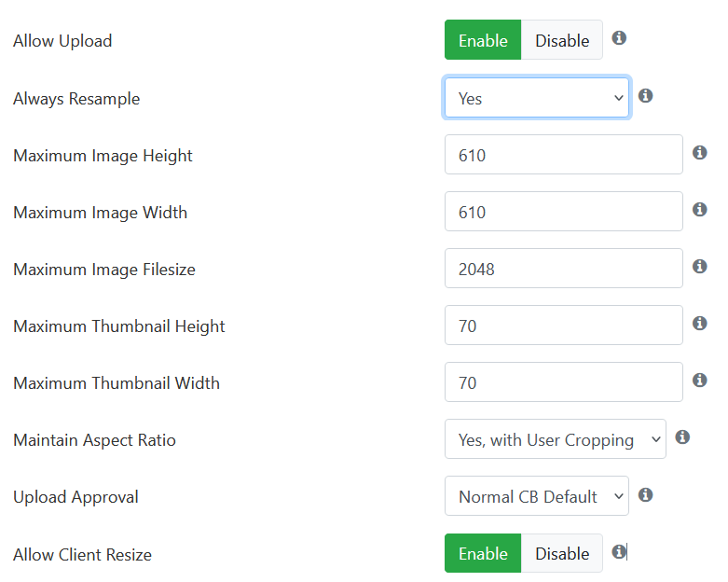
Task: Open info tooltip for Maximum Image Filesize
Action: 700,266
